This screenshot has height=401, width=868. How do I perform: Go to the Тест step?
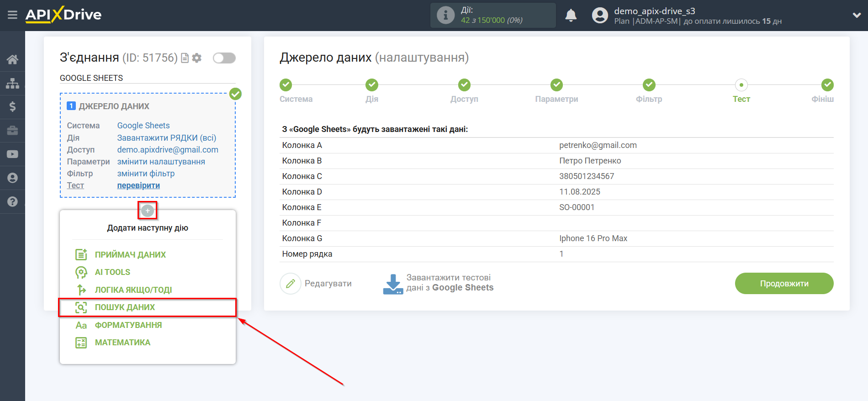pos(741,84)
